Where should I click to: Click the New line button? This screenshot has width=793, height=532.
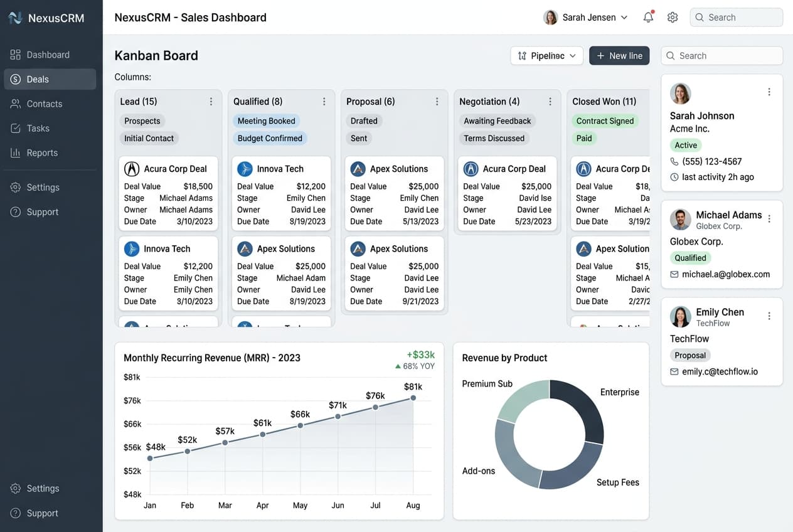click(x=619, y=56)
